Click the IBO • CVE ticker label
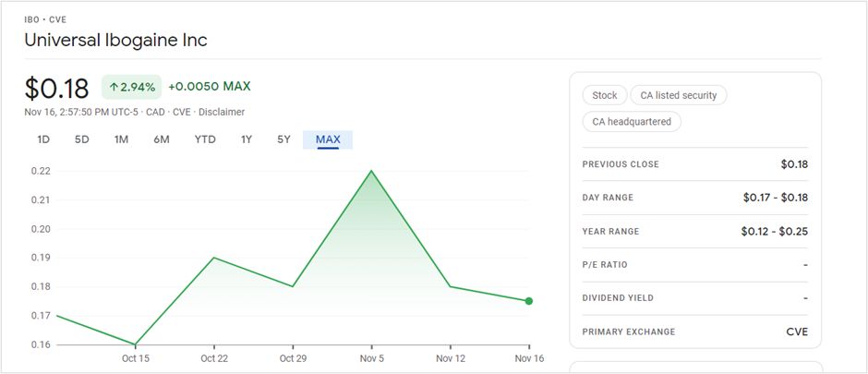The height and width of the screenshot is (374, 868). pos(45,20)
